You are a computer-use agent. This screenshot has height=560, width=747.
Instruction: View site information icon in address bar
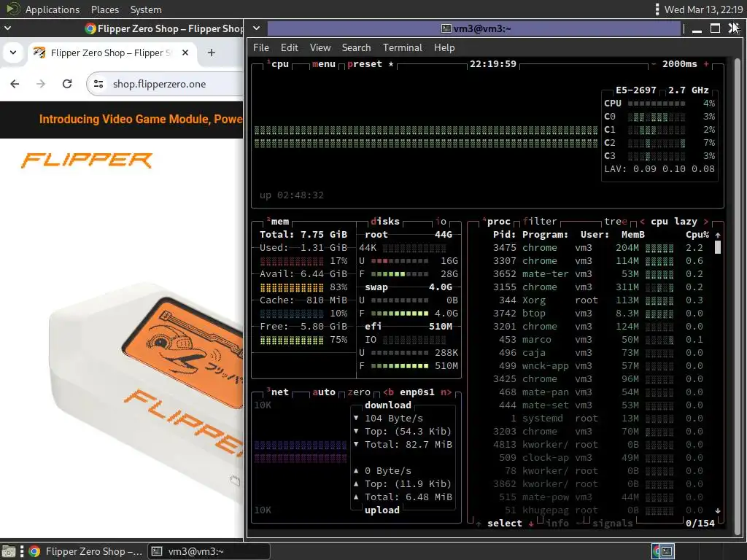coord(98,84)
